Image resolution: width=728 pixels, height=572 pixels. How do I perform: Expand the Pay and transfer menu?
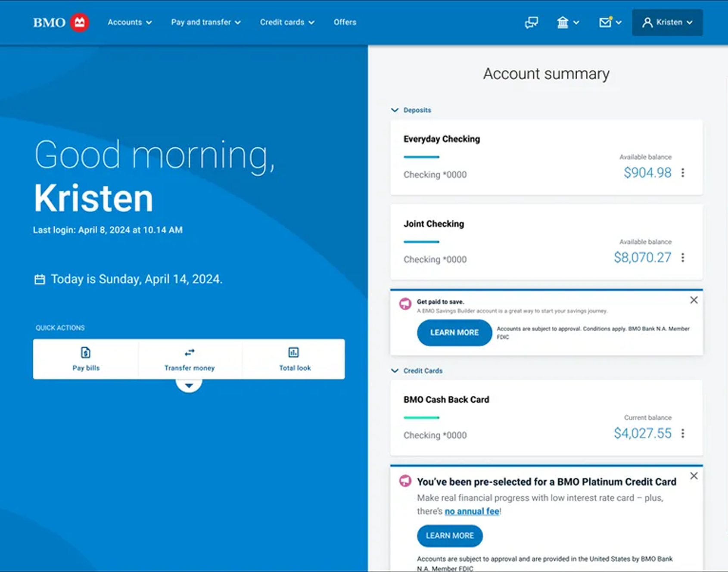[x=206, y=22]
